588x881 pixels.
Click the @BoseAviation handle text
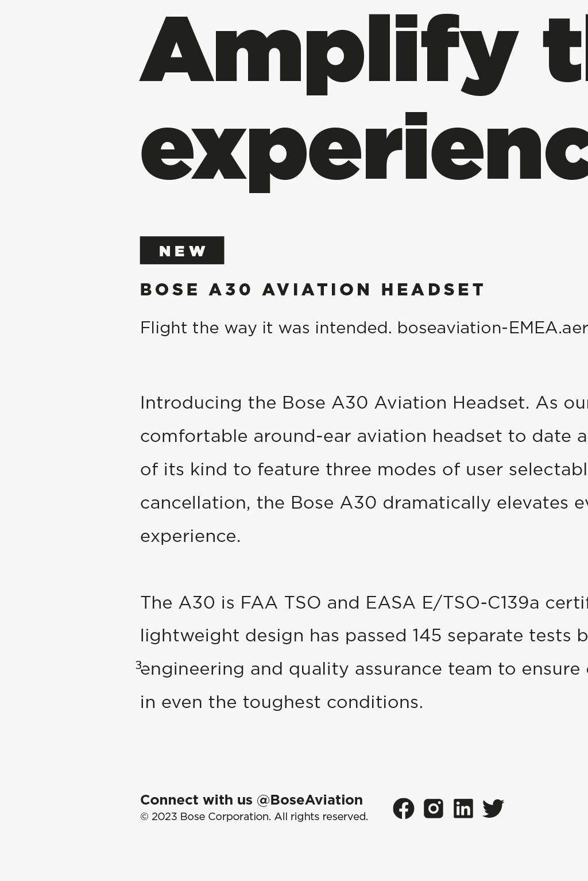310,800
